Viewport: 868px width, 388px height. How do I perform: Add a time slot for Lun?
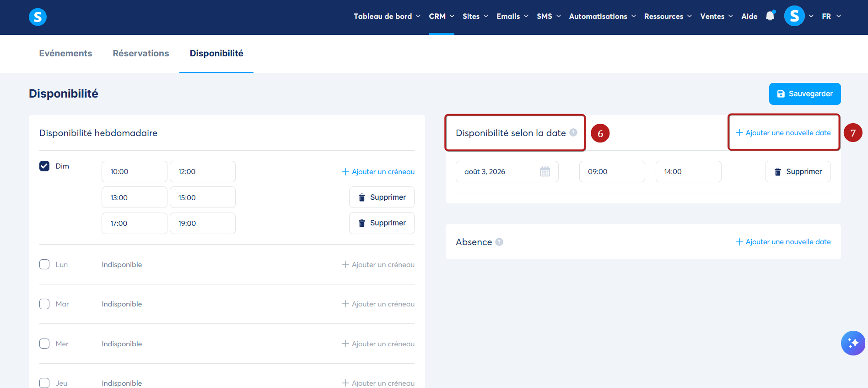tap(378, 264)
